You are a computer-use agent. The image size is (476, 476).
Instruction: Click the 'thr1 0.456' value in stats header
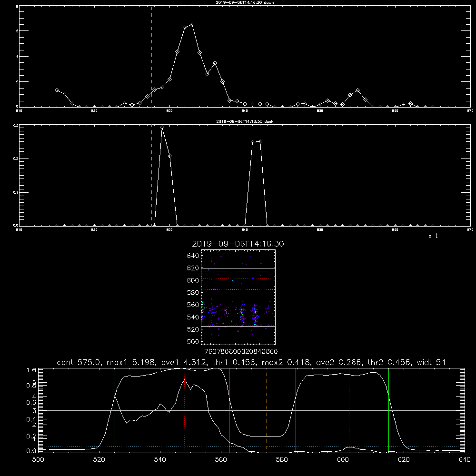pos(234,362)
